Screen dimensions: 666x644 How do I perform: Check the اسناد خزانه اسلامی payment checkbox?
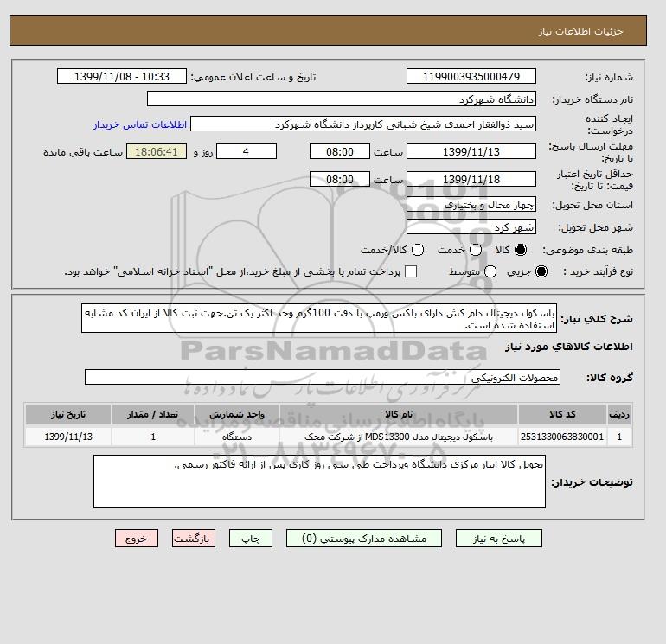pyautogui.click(x=411, y=271)
